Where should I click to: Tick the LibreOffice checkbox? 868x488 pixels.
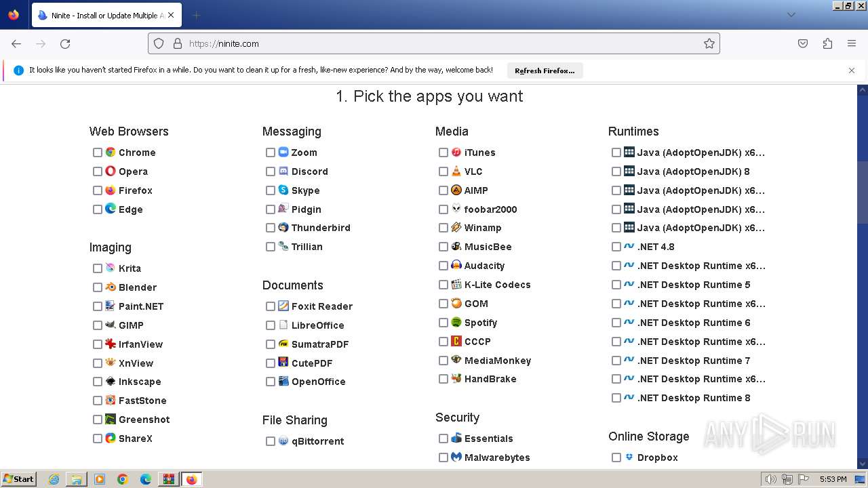point(271,325)
